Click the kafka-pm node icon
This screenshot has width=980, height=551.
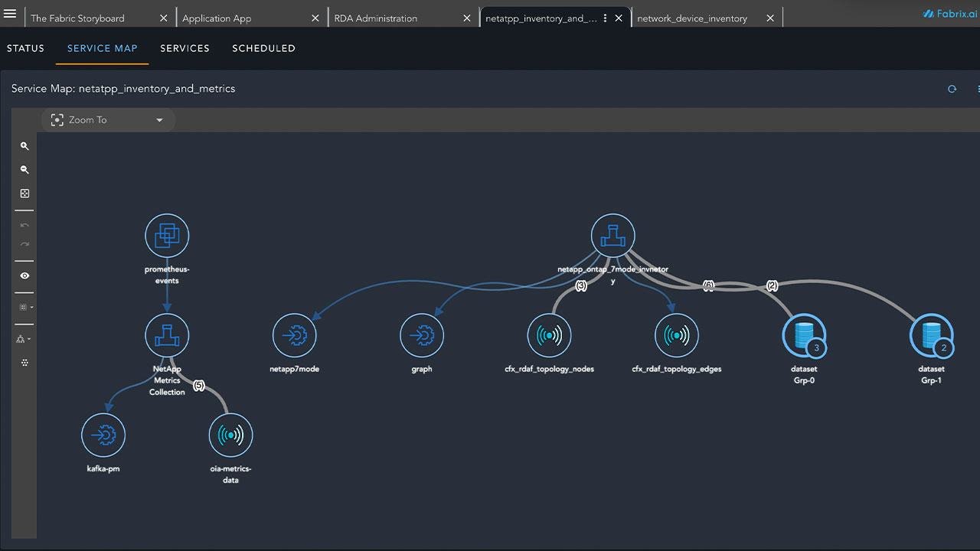tap(103, 435)
